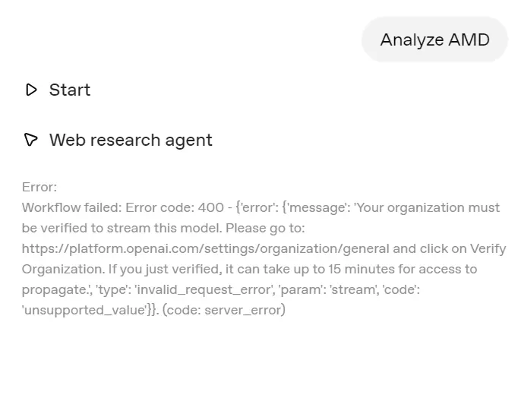Expand the Start workflow step

pos(69,90)
